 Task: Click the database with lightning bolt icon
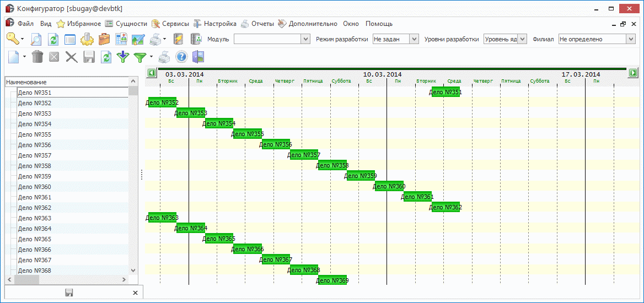[x=178, y=39]
